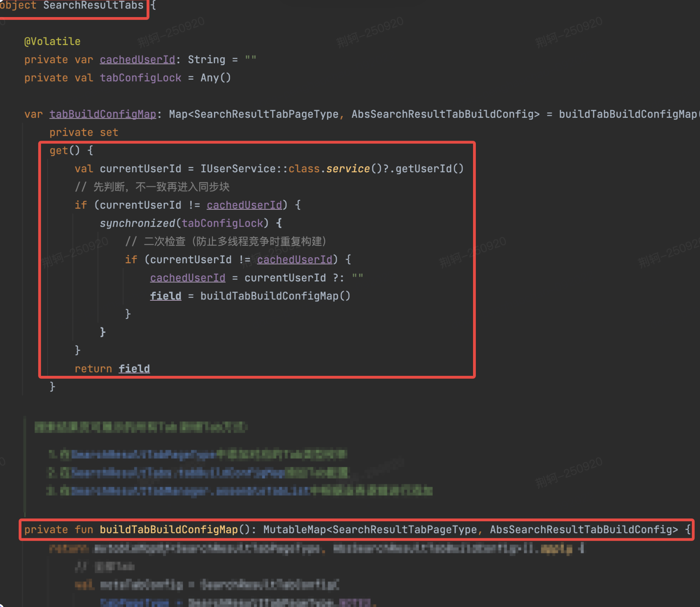700x607 pixels.
Task: Click SearchResultTabPageType in the Map property type
Action: (266, 114)
